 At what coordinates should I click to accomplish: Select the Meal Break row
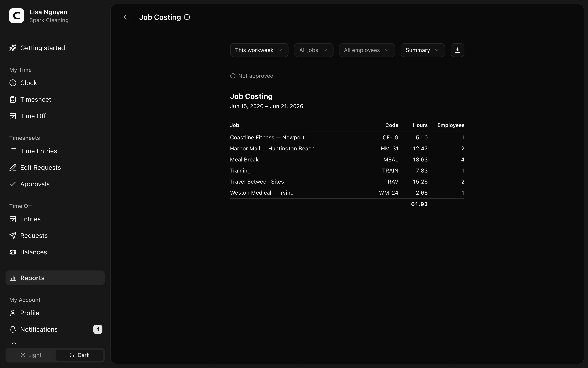point(347,160)
